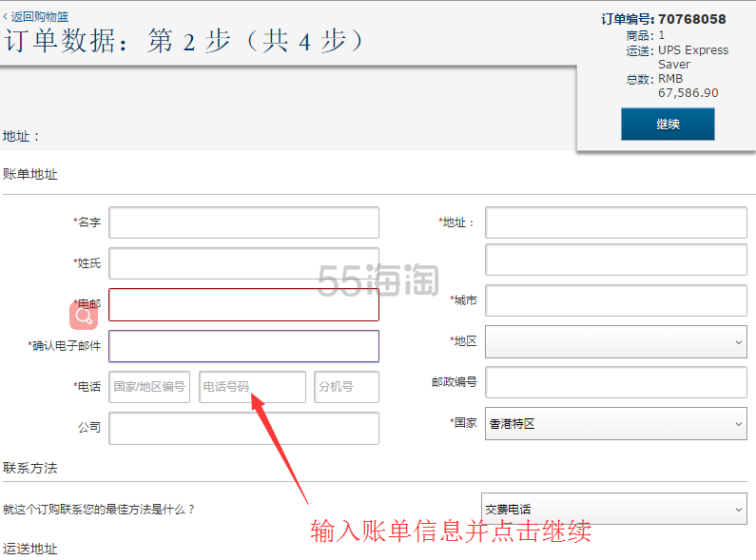
Task: Click the 名字 first name field
Action: [x=243, y=222]
